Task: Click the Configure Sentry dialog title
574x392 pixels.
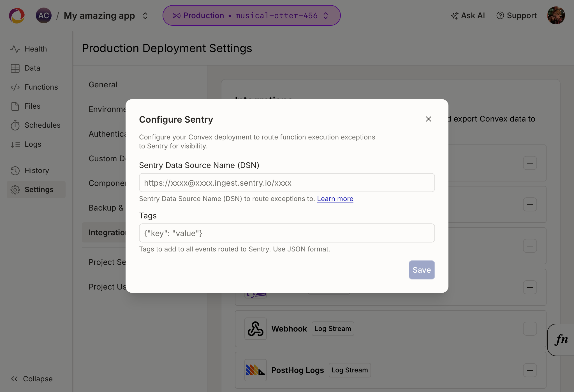Action: coord(176,119)
